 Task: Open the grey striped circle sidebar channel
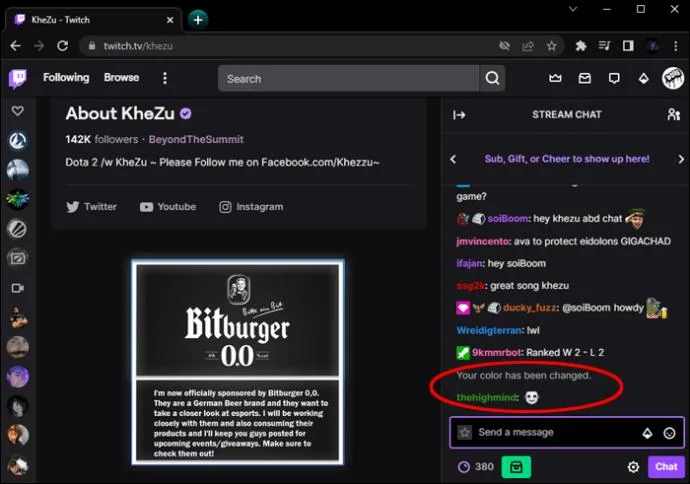coord(18,229)
